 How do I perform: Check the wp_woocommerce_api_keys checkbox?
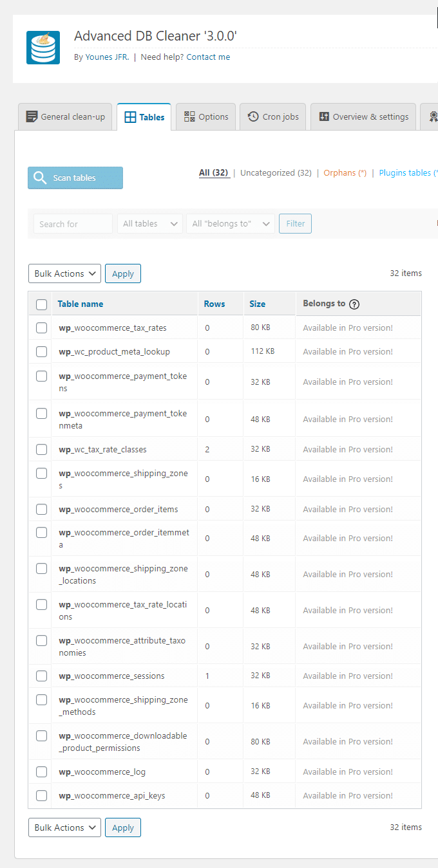pos(42,795)
